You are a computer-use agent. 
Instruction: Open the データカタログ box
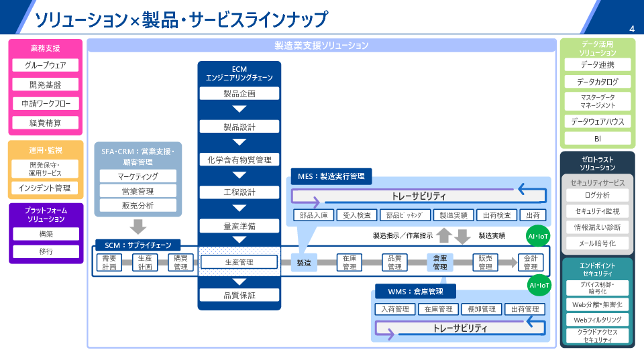tap(597, 82)
